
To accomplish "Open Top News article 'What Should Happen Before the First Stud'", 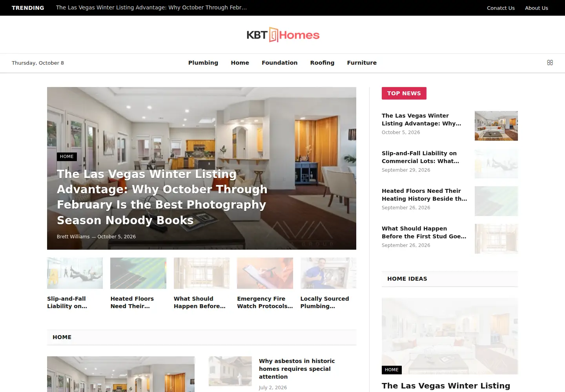I will (x=424, y=232).
